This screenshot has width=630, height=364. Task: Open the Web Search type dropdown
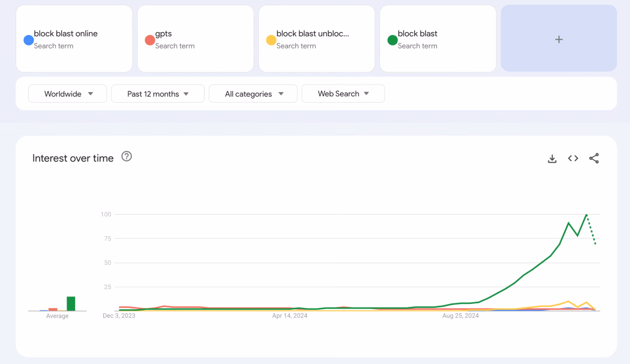click(x=343, y=93)
